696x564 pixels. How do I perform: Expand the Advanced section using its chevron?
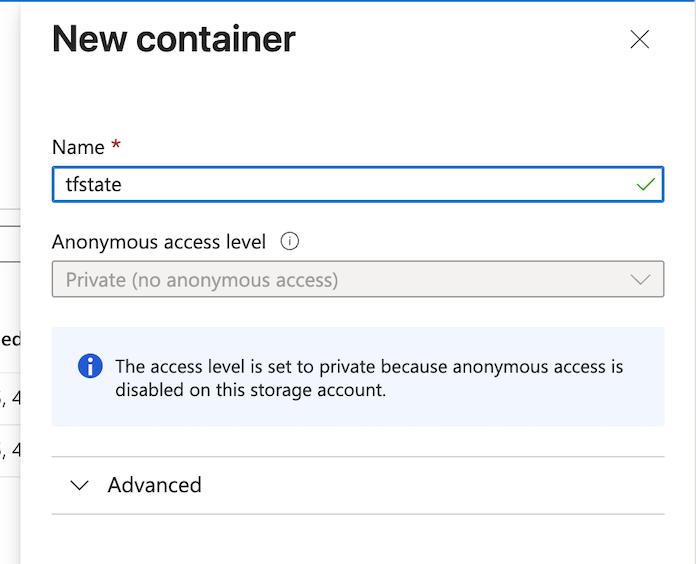[x=80, y=486]
